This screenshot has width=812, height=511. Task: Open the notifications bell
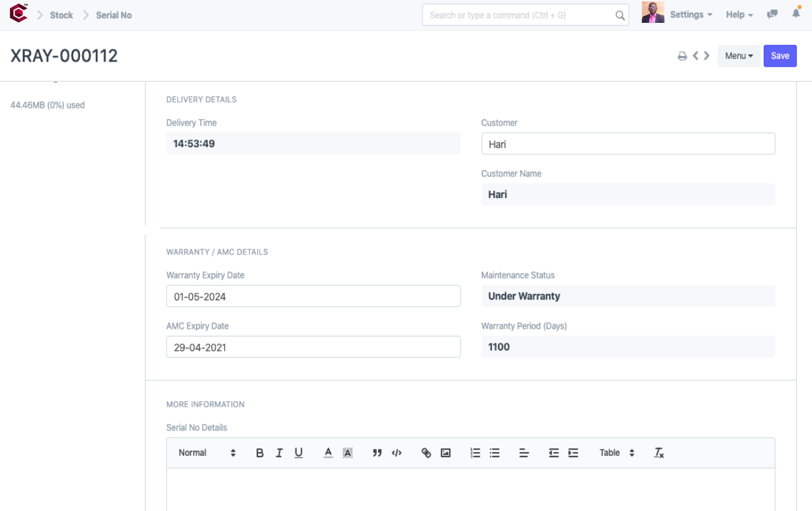[796, 14]
